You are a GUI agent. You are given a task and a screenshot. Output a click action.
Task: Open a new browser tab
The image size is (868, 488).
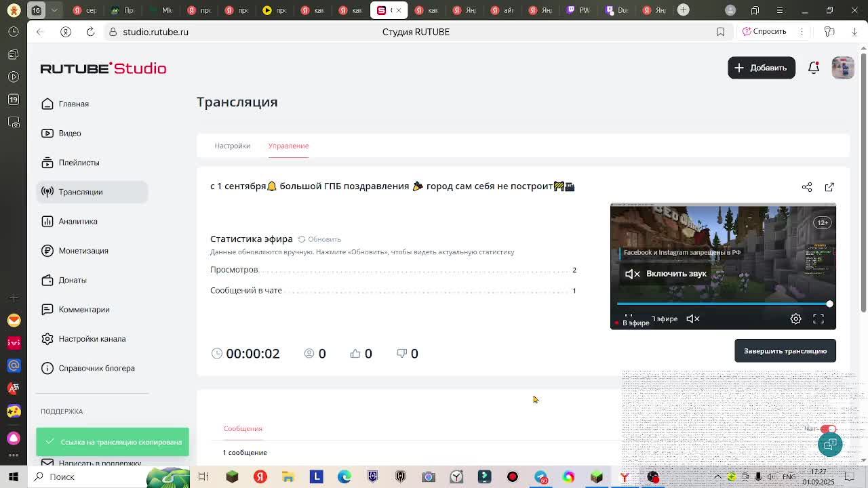(683, 10)
